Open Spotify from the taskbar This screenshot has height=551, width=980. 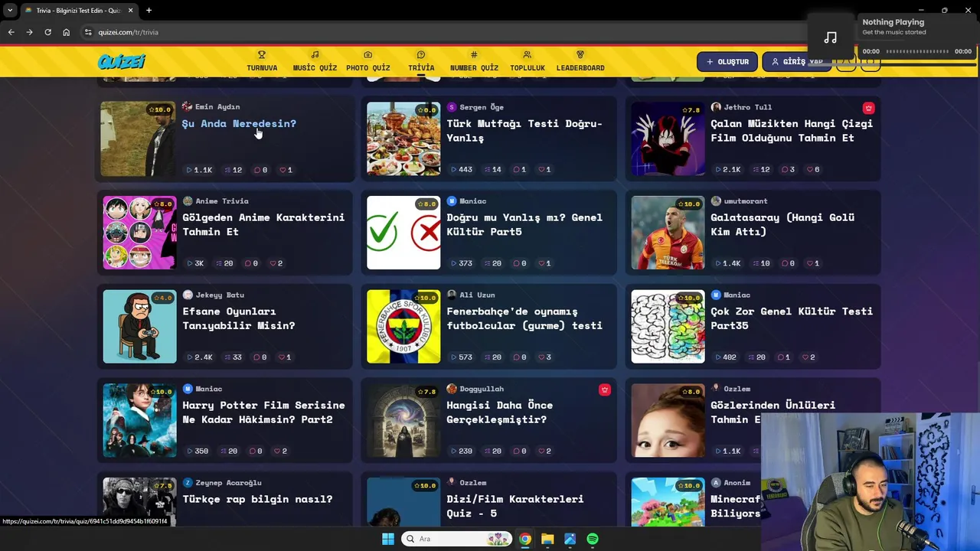tap(593, 539)
